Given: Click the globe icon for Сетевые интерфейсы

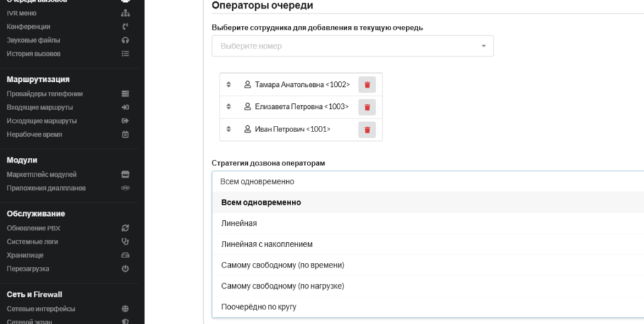Looking at the screenshot, I should tap(125, 309).
